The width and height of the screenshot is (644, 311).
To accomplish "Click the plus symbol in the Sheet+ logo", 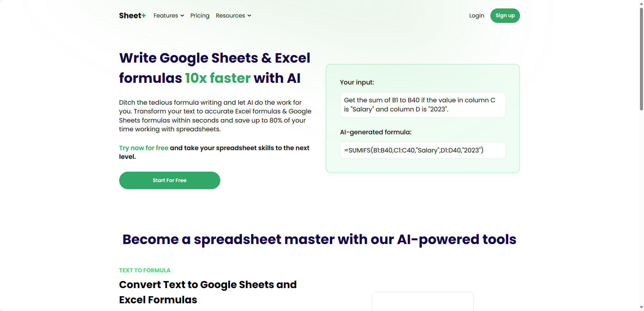I will [x=143, y=15].
